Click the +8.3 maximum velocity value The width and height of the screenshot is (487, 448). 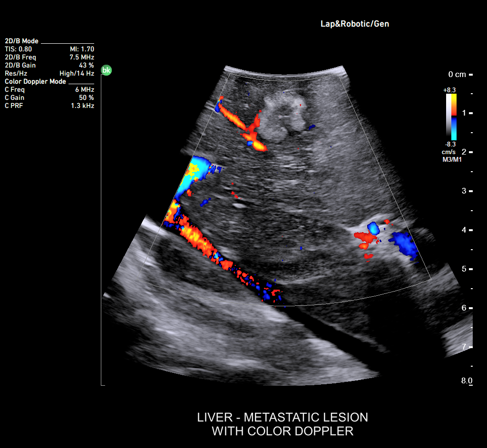(x=449, y=89)
